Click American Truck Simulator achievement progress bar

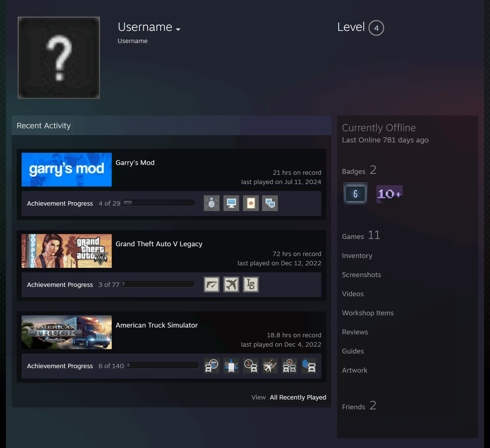163,365
